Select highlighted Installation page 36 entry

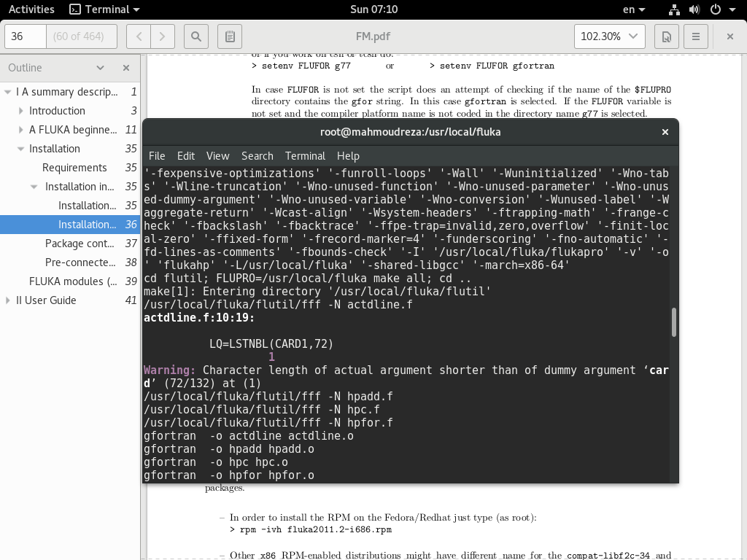tap(70, 225)
